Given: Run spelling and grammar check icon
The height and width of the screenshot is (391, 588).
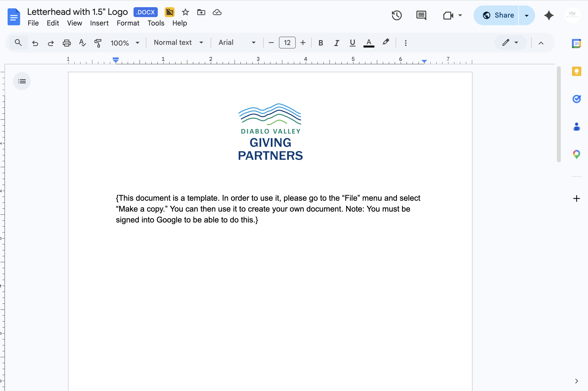Looking at the screenshot, I should 82,43.
